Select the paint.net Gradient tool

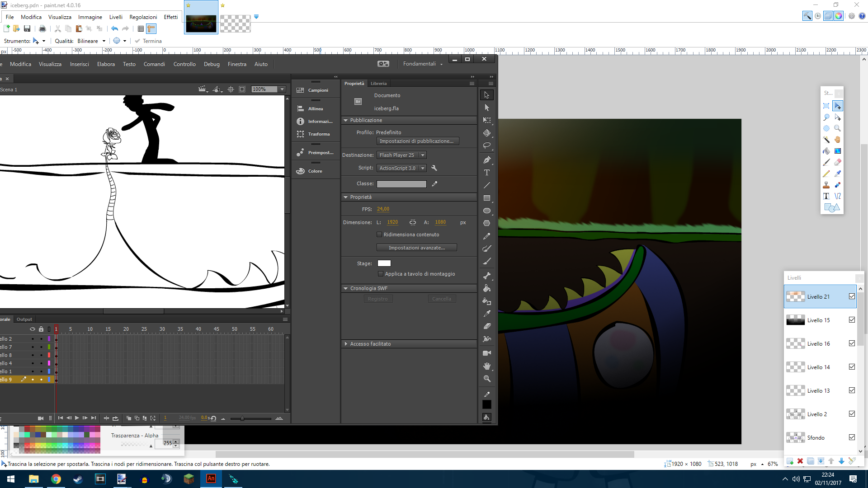[x=838, y=151]
